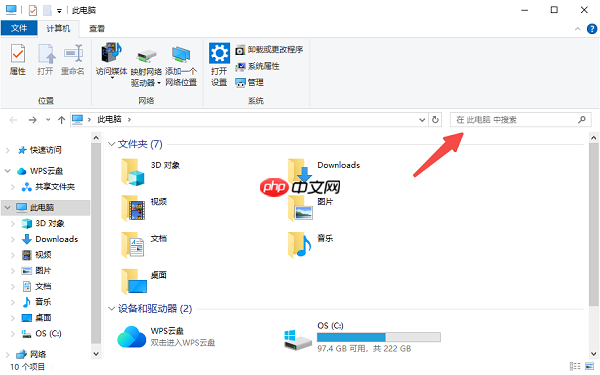The width and height of the screenshot is (600, 375).
Task: Select WPS云盘 in the sidebar
Action: point(40,171)
